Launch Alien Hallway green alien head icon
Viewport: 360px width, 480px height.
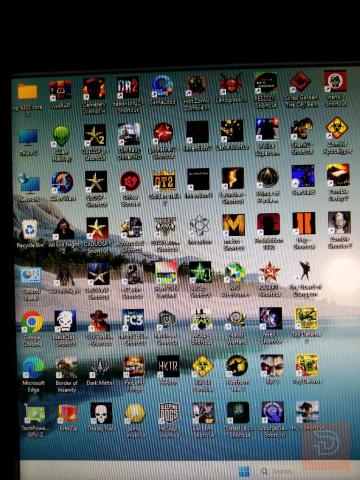[61, 136]
